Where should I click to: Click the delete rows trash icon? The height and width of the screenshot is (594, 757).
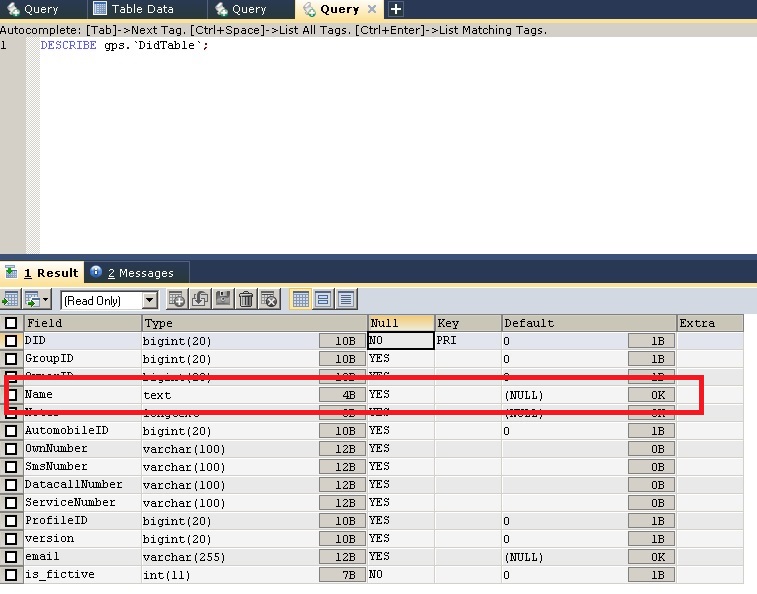pos(246,300)
